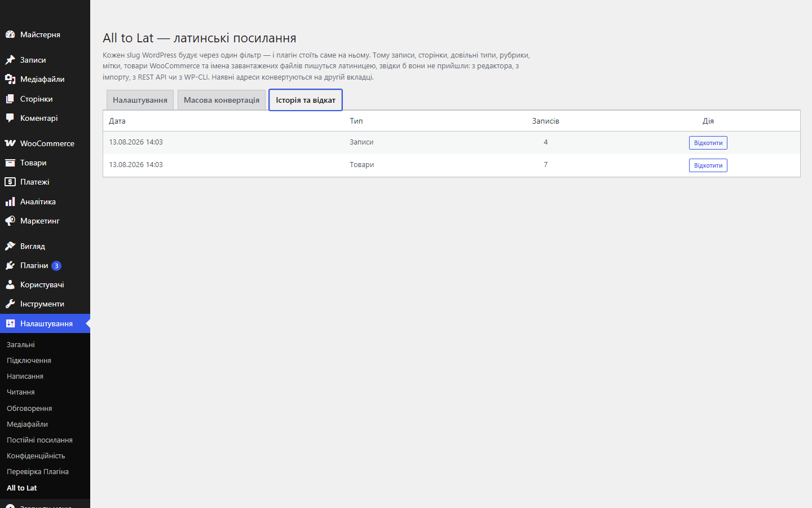Screen dimensions: 812x508
Task: Open the Написання settings submenu link
Action: (x=25, y=376)
